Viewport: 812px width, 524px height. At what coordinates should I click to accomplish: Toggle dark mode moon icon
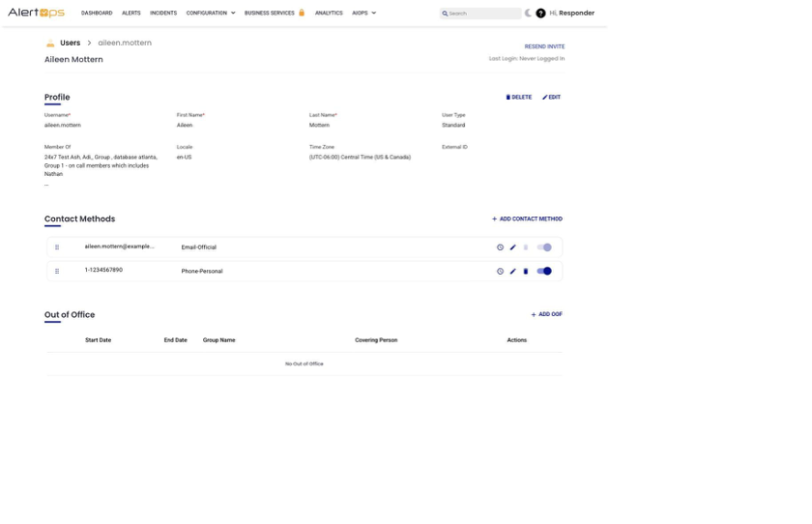pos(528,13)
